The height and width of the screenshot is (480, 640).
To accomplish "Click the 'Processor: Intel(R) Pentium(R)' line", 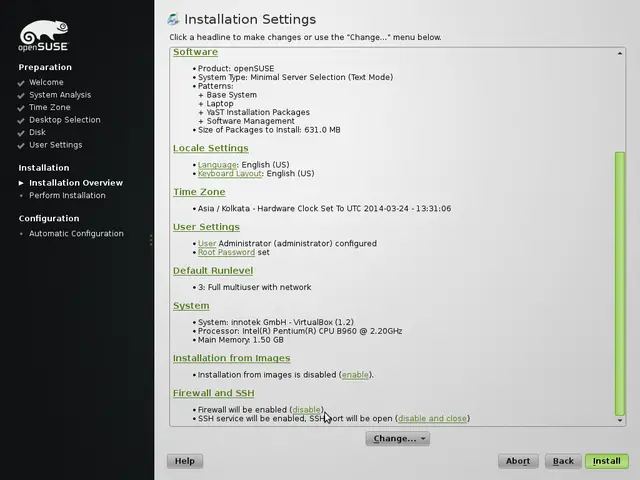I will coord(300,331).
